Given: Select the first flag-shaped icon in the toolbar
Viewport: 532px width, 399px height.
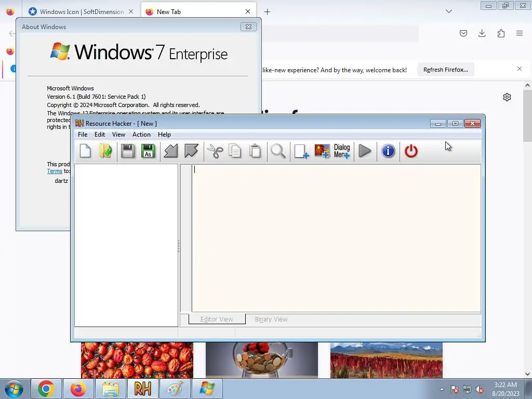Looking at the screenshot, I should tap(170, 151).
